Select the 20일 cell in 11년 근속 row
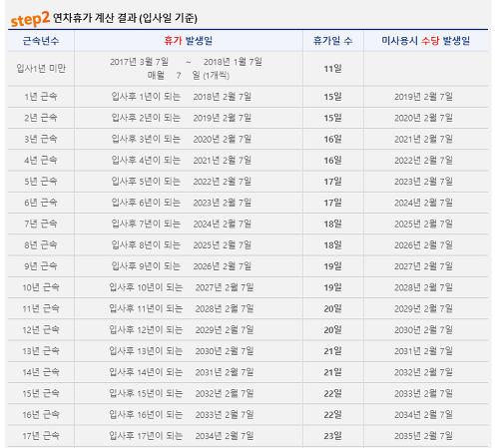The height and width of the screenshot is (448, 499). (x=333, y=308)
